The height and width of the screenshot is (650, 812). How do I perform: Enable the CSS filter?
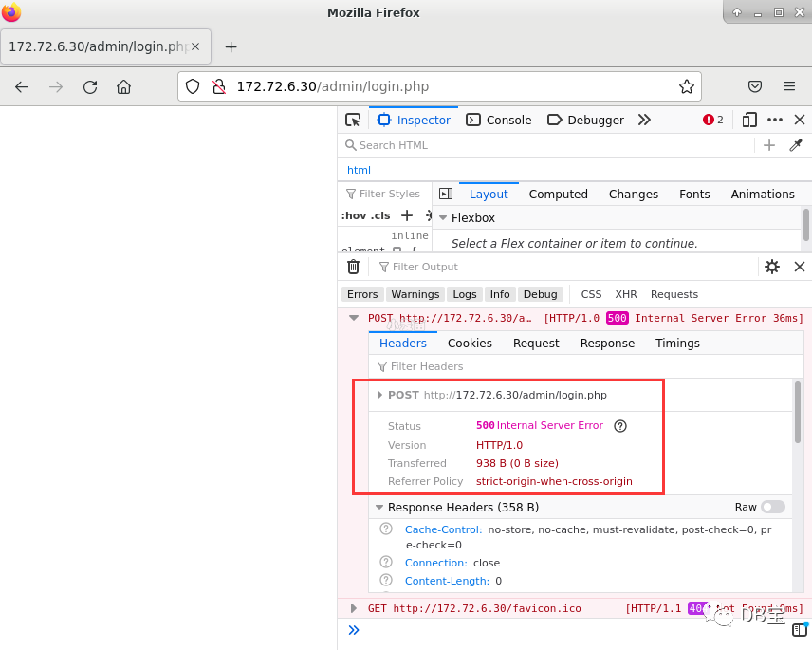click(x=591, y=294)
